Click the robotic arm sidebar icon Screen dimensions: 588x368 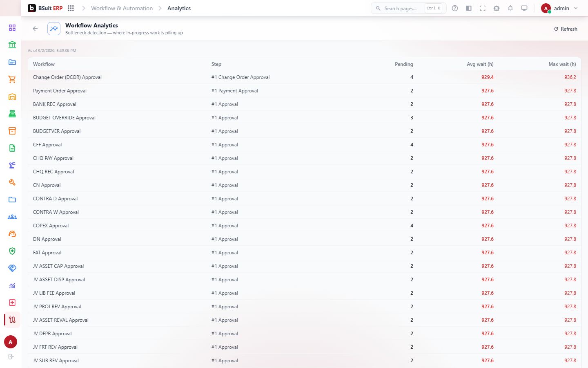click(12, 165)
